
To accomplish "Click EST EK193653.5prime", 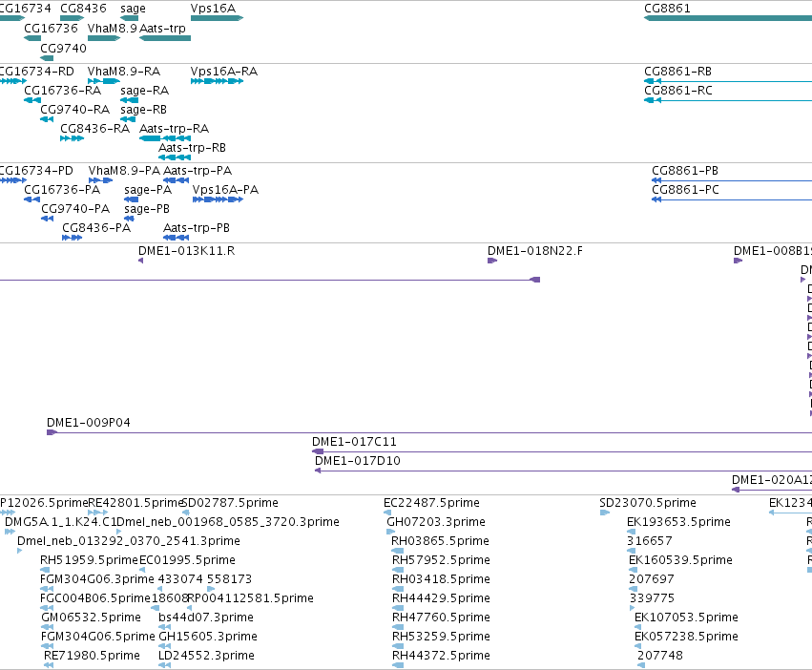I will 631,532.
